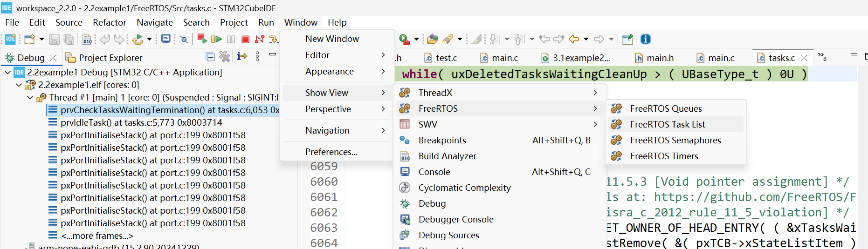Click the Previous Annotation icon
The width and height of the screenshot is (868, 249).
[520, 40]
